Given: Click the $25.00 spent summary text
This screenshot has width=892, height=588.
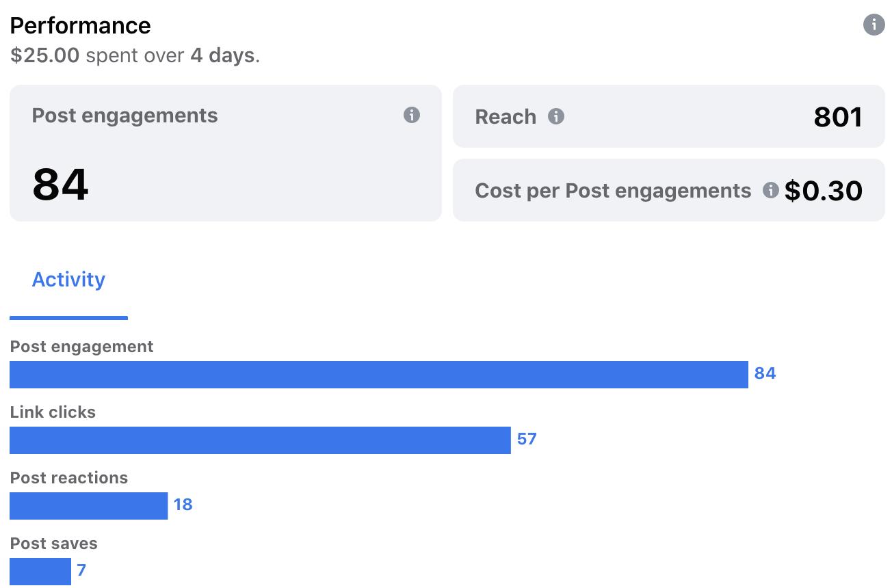Looking at the screenshot, I should (x=135, y=55).
